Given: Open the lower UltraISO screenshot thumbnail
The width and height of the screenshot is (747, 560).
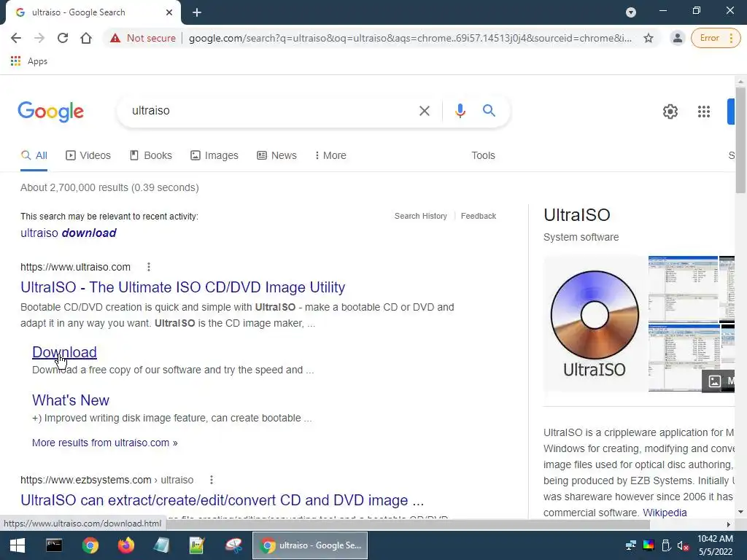Looking at the screenshot, I should 683,357.
